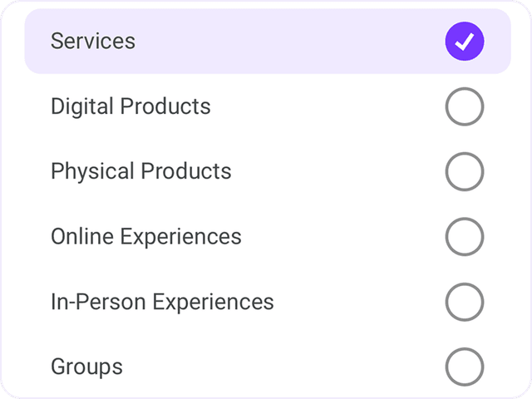
Task: Select the Groups radio circle
Action: click(464, 366)
